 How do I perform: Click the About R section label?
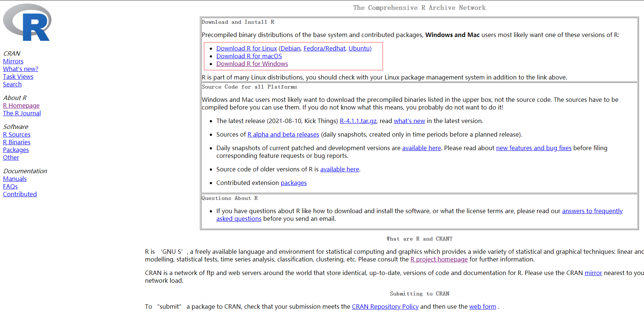coord(15,98)
